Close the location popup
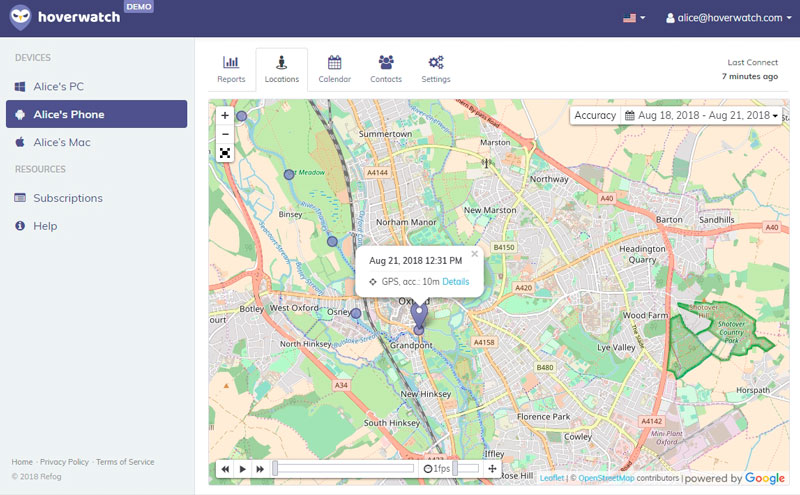 coord(474,254)
